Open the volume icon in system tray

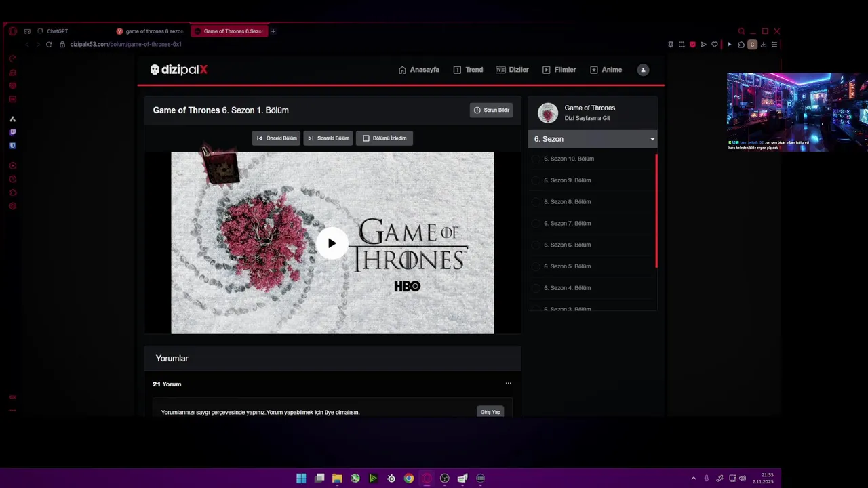(743, 479)
